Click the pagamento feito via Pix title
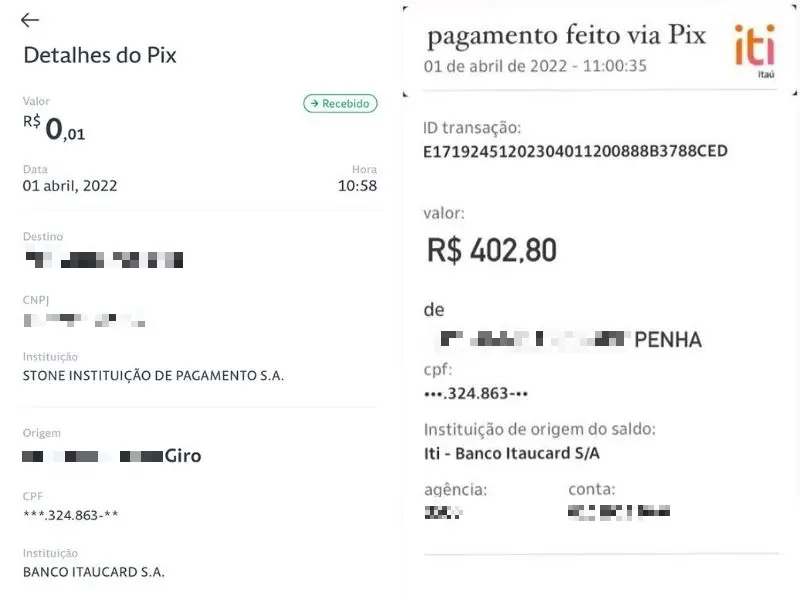 pyautogui.click(x=566, y=36)
